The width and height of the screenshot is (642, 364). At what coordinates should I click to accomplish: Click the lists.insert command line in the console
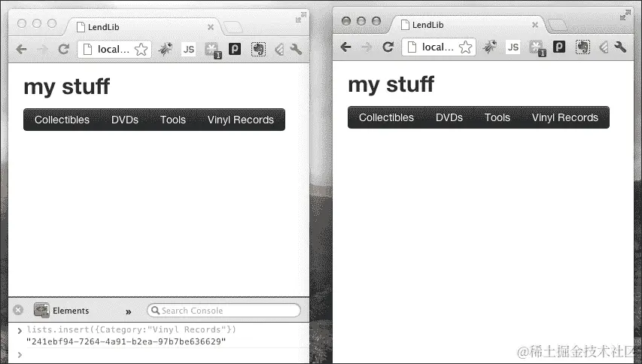(x=132, y=329)
